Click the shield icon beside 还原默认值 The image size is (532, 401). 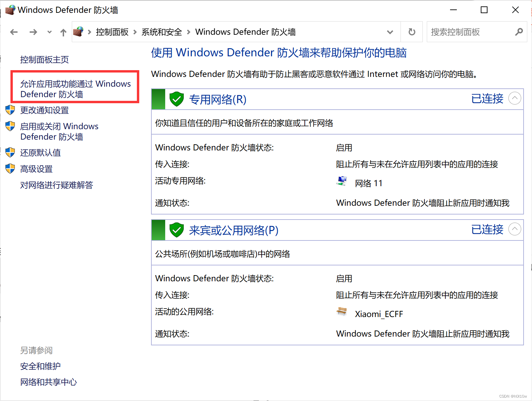(x=10, y=152)
